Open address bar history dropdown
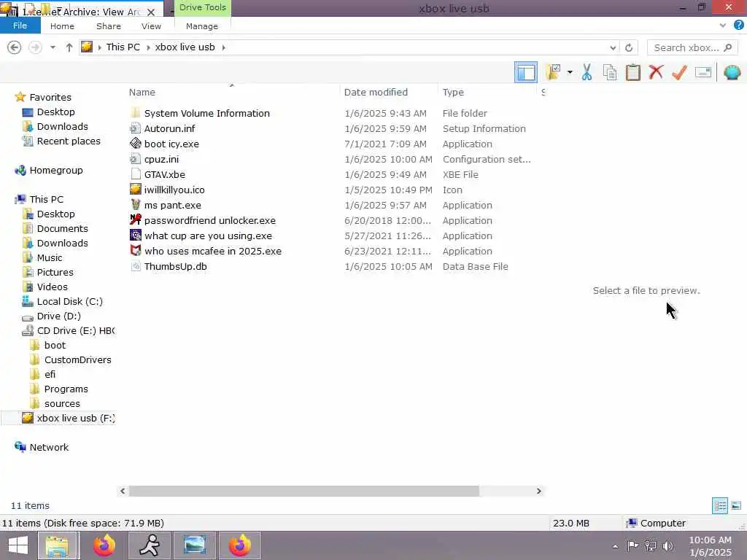Screen dimensions: 747x560 coord(613,47)
